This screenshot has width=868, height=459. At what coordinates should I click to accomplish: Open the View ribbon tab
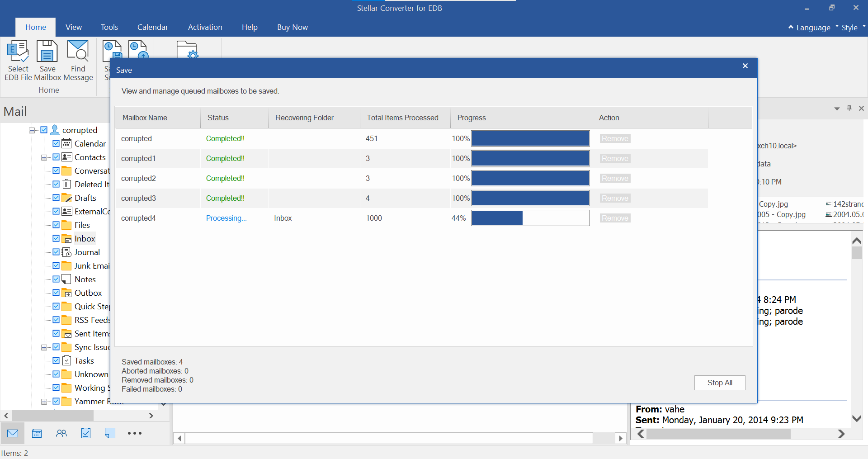pyautogui.click(x=74, y=27)
